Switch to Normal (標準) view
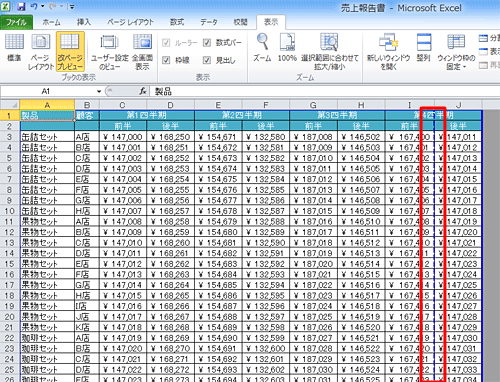 14,48
